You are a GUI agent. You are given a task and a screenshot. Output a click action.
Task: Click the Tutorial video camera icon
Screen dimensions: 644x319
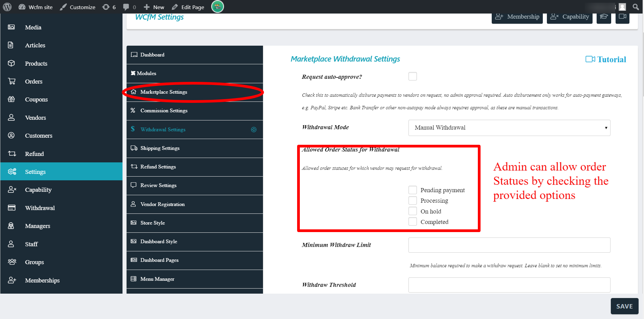[590, 59]
